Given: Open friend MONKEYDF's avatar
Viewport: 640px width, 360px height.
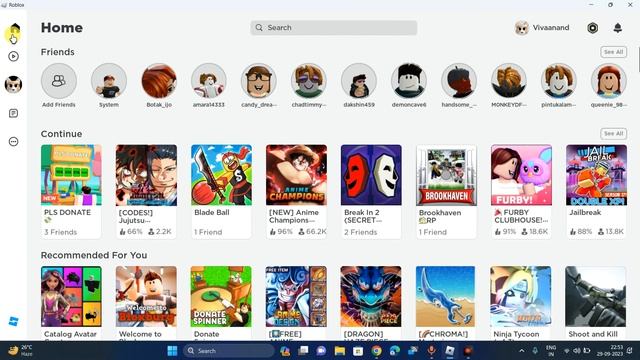Looking at the screenshot, I should click(x=509, y=81).
